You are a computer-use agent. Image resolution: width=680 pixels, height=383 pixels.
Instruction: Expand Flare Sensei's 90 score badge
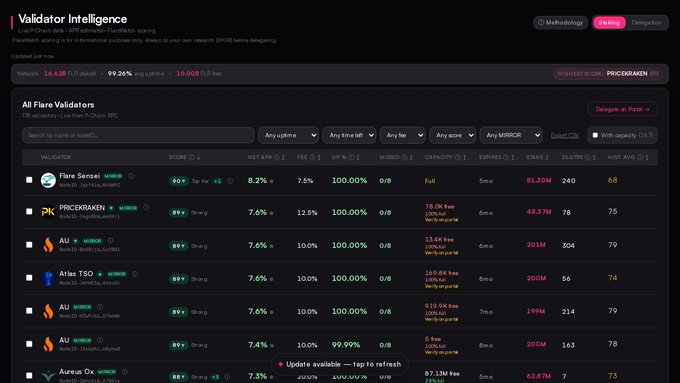pyautogui.click(x=178, y=181)
